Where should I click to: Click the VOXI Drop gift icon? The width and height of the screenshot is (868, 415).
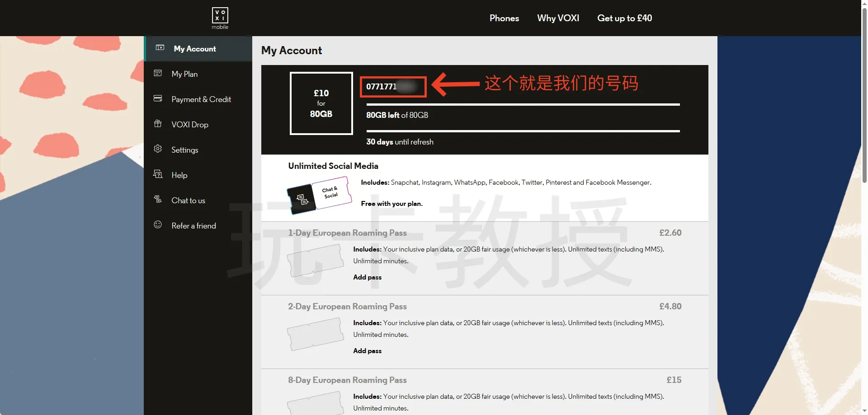[158, 124]
